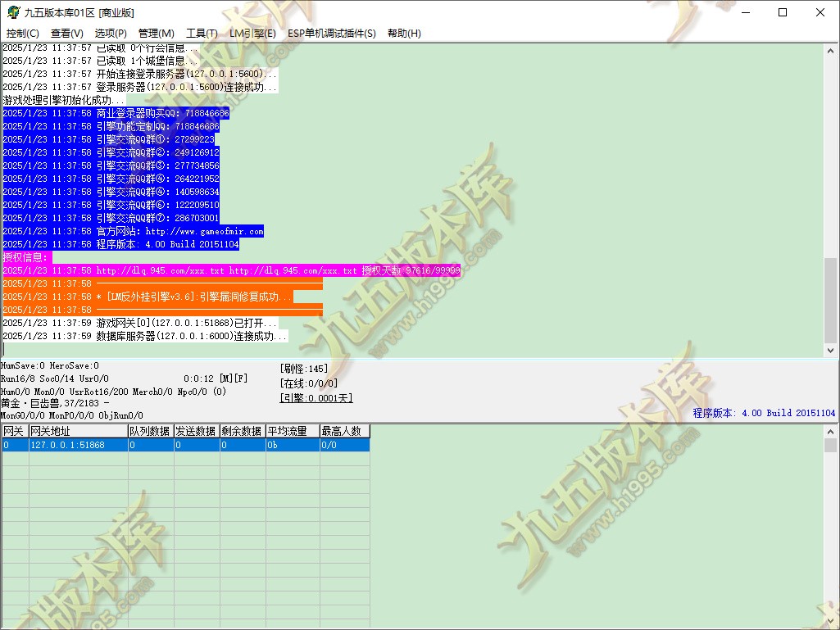This screenshot has height=630, width=840.
Task: Click the [在线:0/0/0] status text
Action: click(309, 383)
